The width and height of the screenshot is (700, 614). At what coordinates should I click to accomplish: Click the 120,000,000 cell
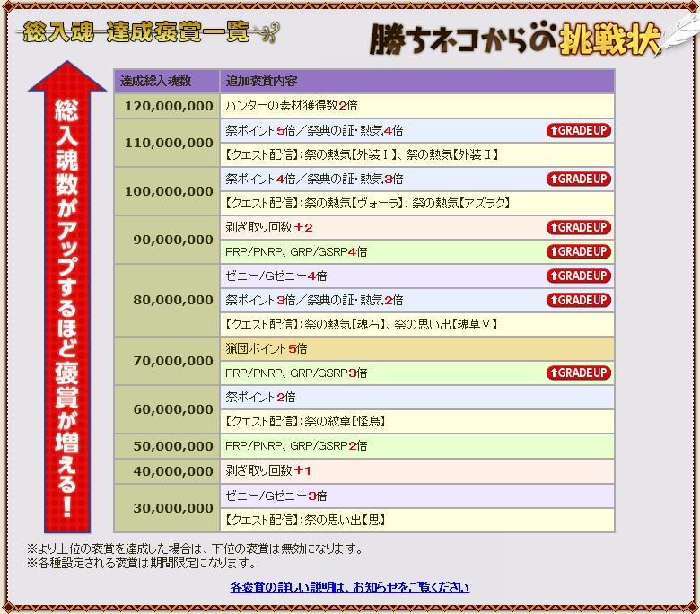[167, 106]
